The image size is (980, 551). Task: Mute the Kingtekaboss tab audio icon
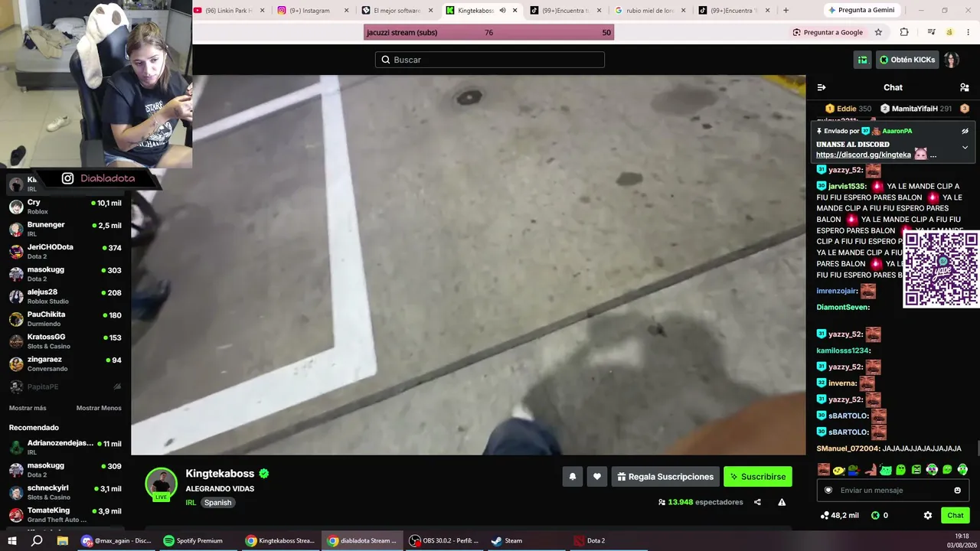[502, 10]
